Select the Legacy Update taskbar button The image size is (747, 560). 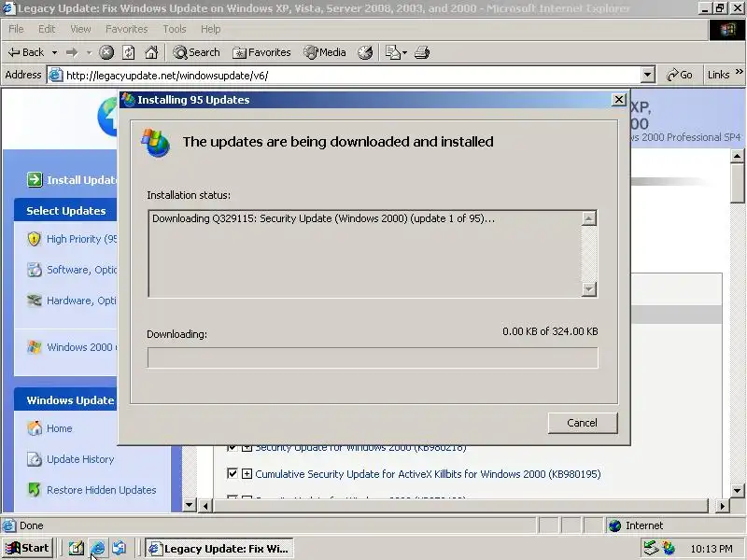click(x=219, y=549)
